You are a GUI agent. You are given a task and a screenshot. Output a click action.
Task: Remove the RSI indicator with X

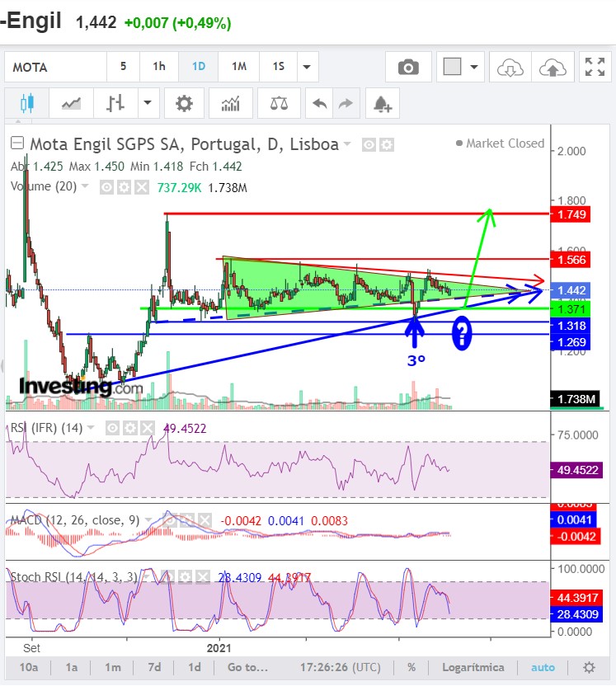[x=148, y=428]
